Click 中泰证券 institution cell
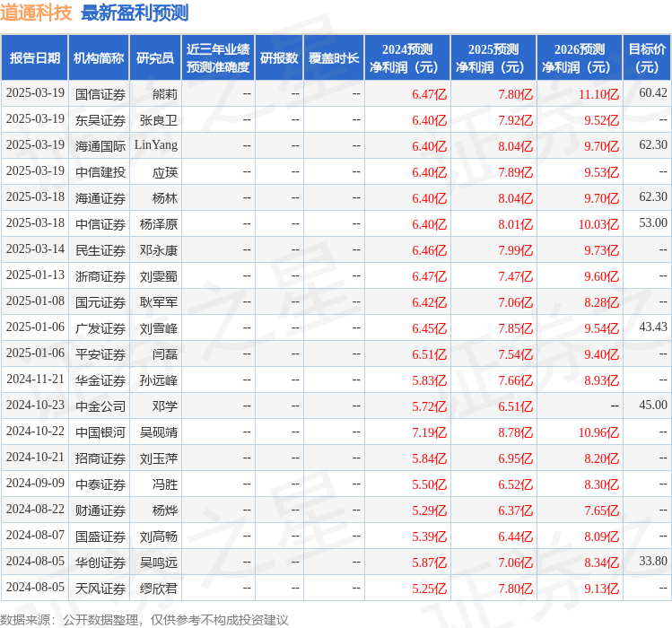 (100, 484)
